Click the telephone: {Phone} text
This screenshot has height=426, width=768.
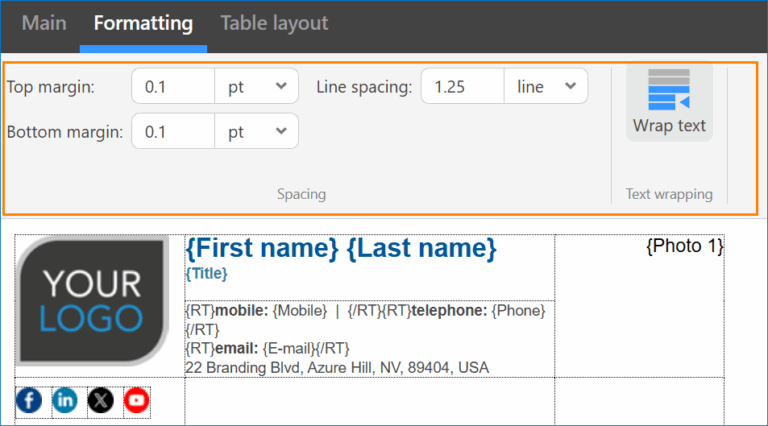[479, 310]
